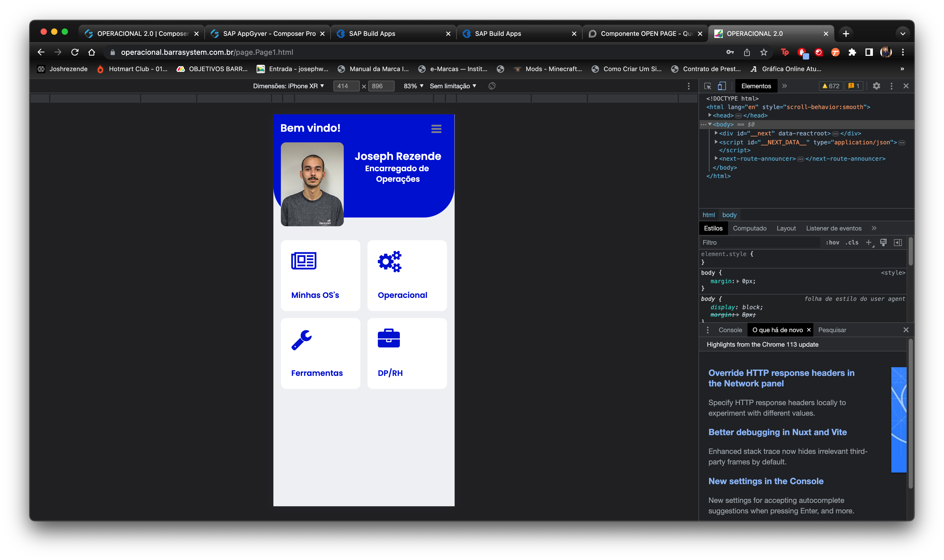Close O que há de novo tab
The height and width of the screenshot is (560, 944).
(x=809, y=330)
